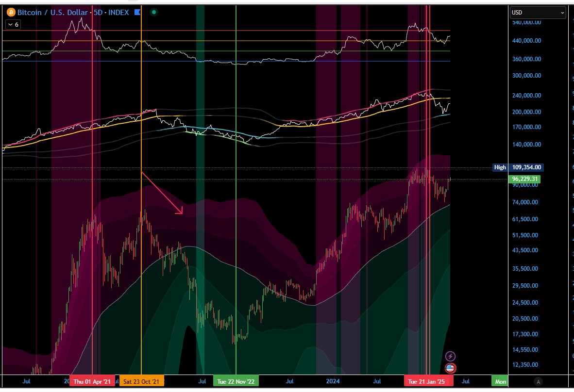Viewport: 574px width, 392px height.
Task: Select the Thu 01 Apr '21 date marker
Action: pos(92,381)
